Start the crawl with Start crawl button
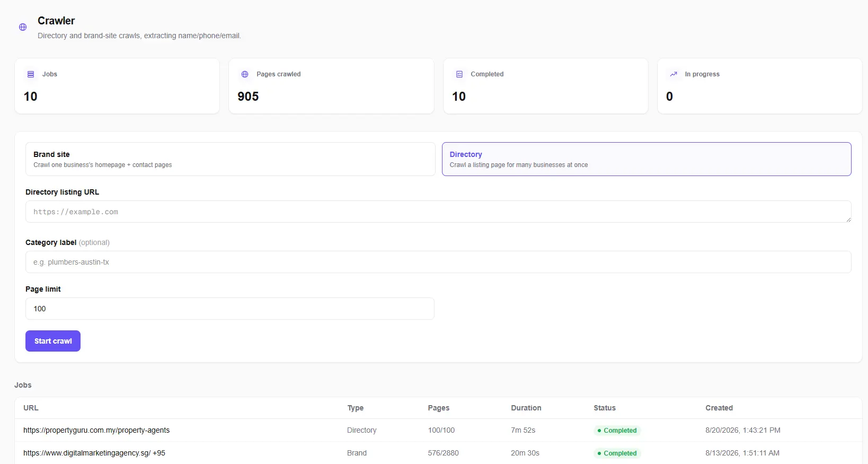The width and height of the screenshot is (868, 464). (x=53, y=341)
